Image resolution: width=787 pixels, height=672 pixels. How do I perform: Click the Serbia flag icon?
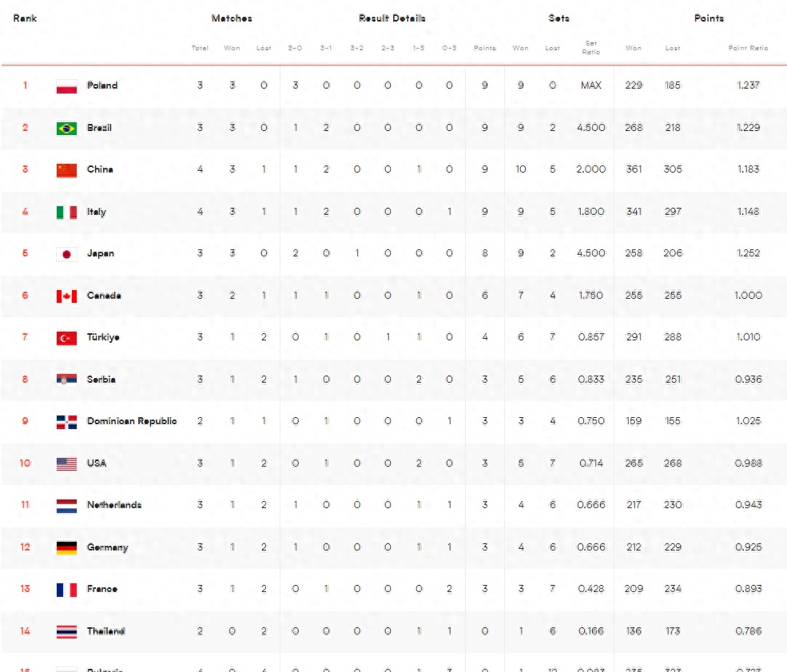[x=66, y=380]
